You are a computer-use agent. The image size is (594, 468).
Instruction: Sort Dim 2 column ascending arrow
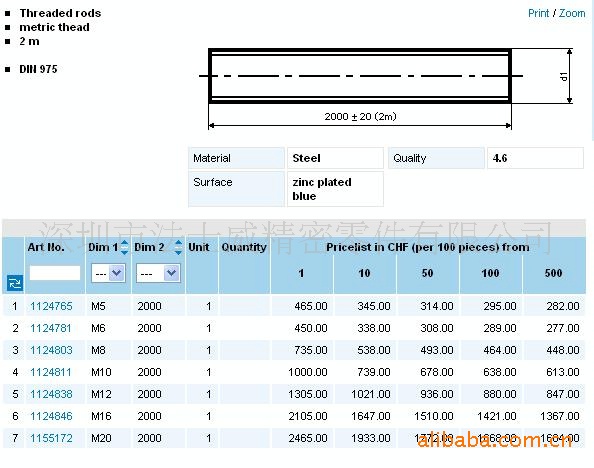178,243
